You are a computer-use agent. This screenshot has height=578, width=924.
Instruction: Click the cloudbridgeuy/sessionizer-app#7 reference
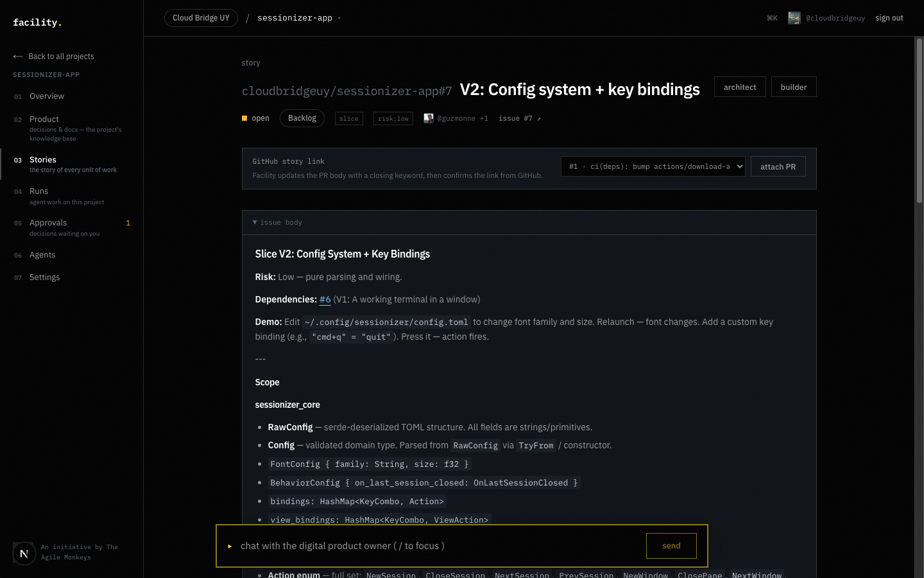pyautogui.click(x=347, y=91)
